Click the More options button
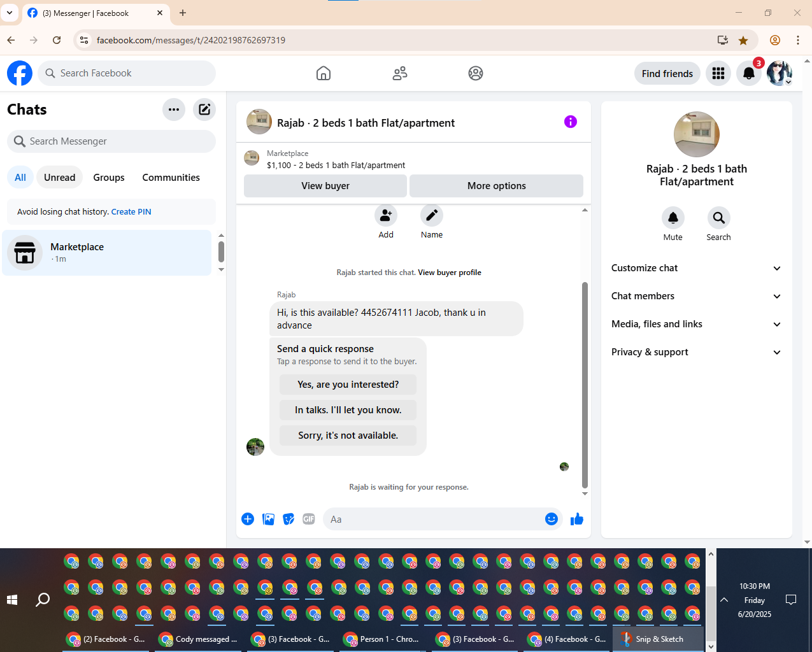The width and height of the screenshot is (812, 652). click(497, 186)
